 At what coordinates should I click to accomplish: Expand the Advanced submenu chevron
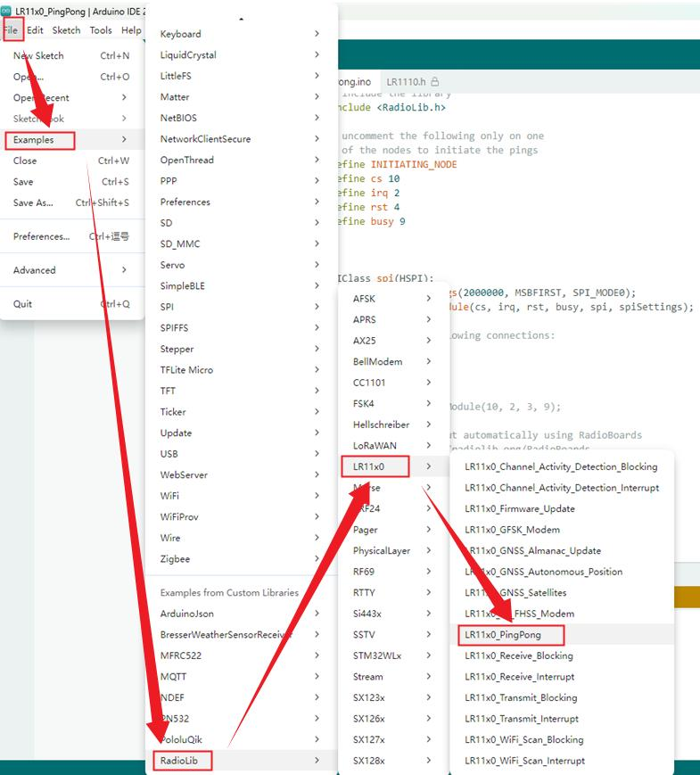click(124, 270)
